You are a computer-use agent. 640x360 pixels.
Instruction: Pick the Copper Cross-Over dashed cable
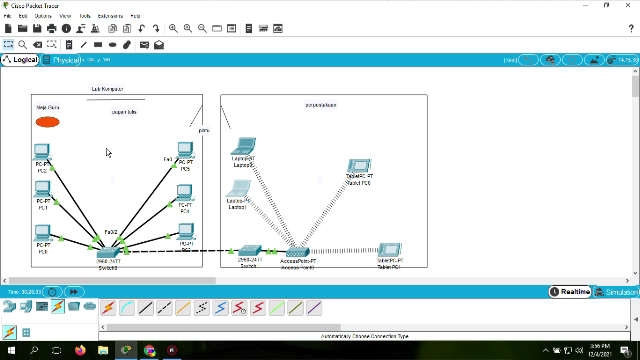point(164,308)
